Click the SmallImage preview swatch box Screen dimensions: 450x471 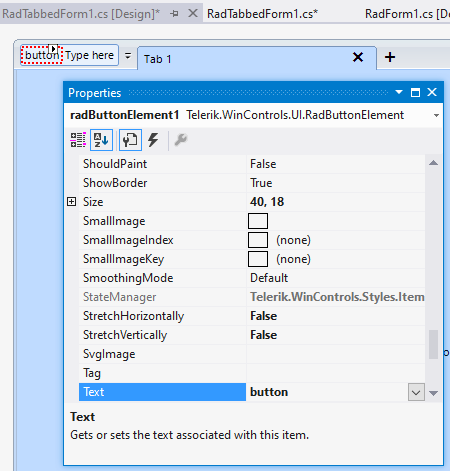pyautogui.click(x=258, y=221)
